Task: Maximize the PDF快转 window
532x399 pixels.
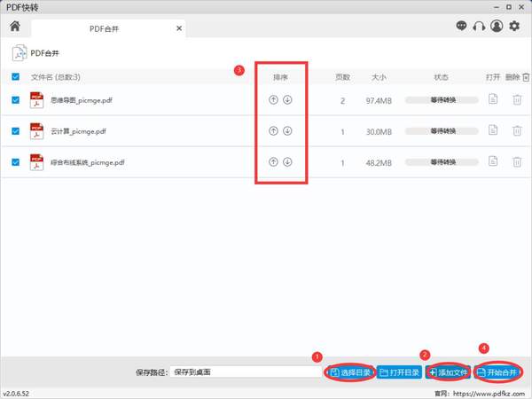Action: (x=509, y=7)
